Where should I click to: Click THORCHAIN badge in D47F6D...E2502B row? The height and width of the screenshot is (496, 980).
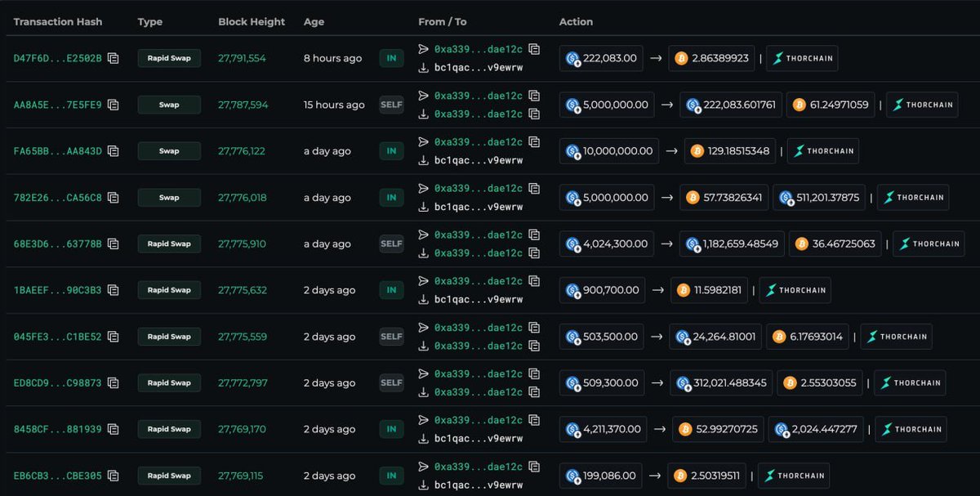point(802,58)
